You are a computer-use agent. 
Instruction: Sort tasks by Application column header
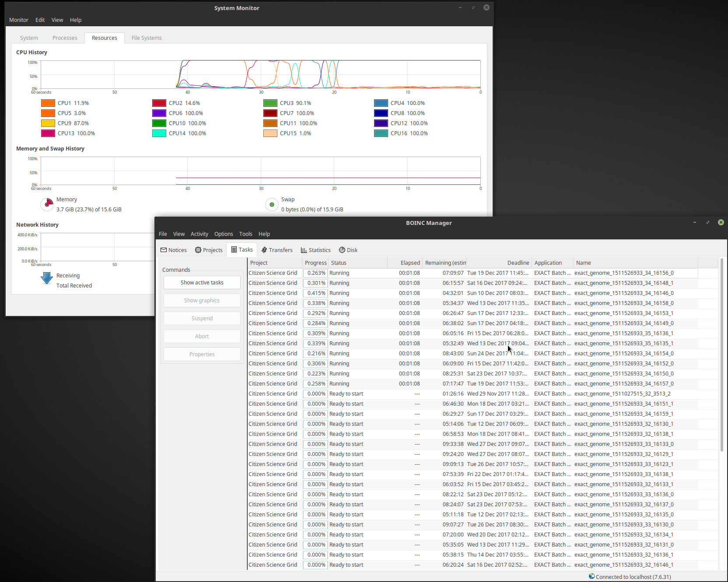[x=552, y=263]
